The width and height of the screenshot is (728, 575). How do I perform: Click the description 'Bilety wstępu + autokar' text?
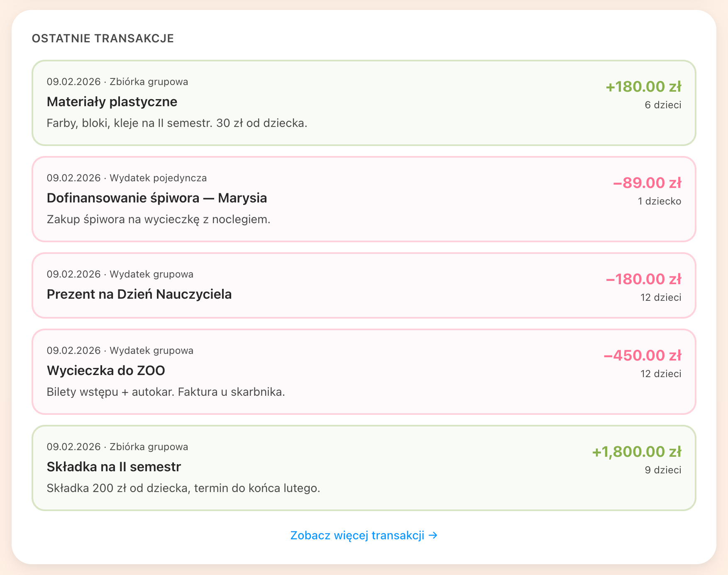(166, 391)
